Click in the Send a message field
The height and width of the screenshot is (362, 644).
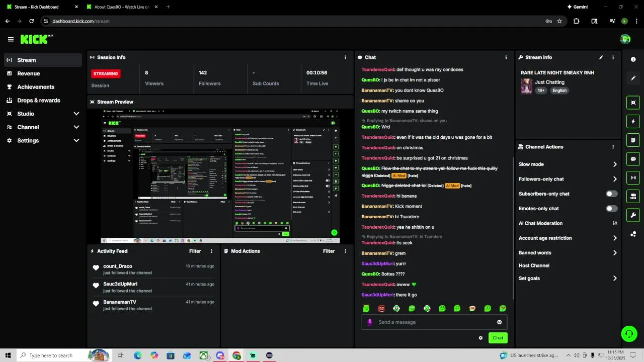click(x=434, y=322)
